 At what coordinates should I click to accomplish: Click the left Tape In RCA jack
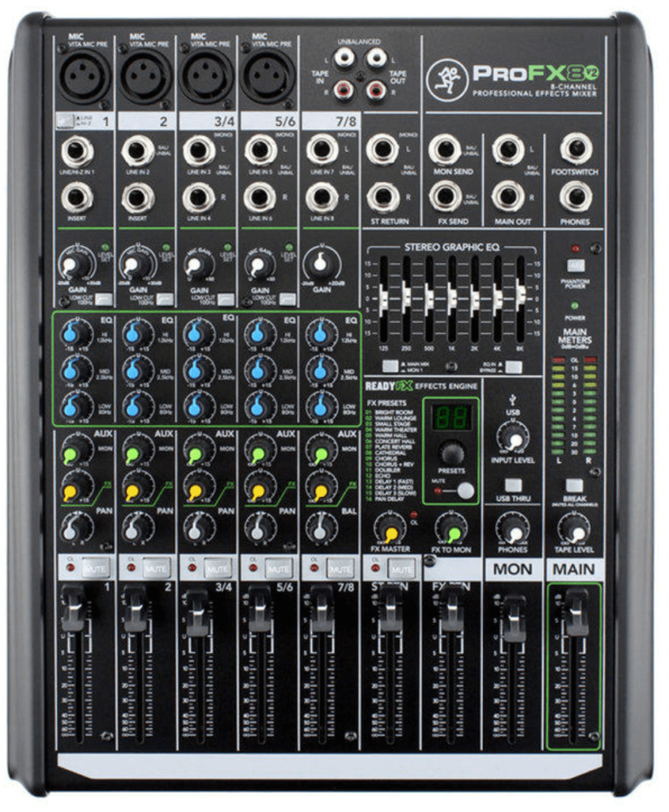pos(343,59)
